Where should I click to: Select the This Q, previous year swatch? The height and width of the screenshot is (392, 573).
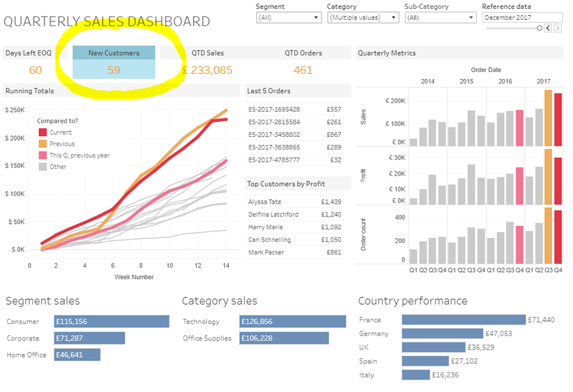43,155
